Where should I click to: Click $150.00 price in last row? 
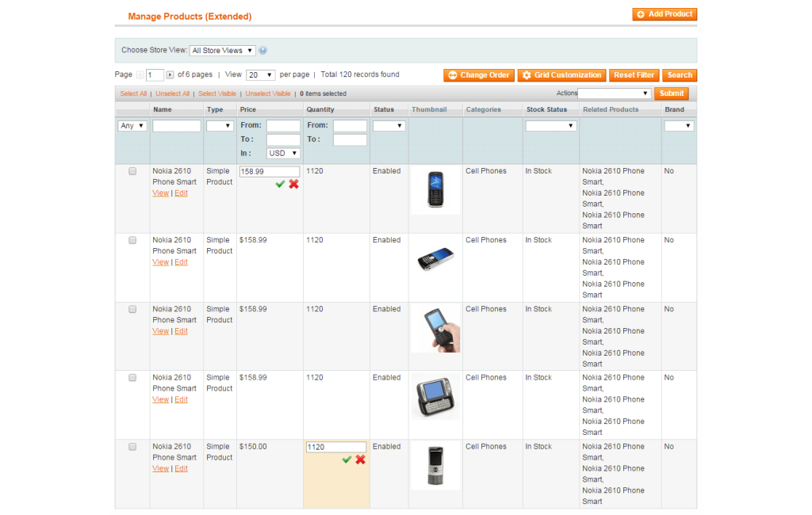tap(253, 447)
